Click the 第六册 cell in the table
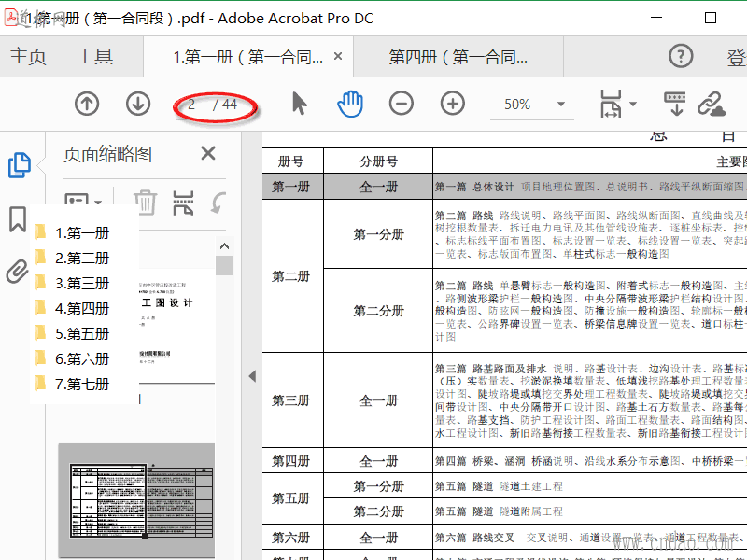747x560 pixels. tap(292, 538)
